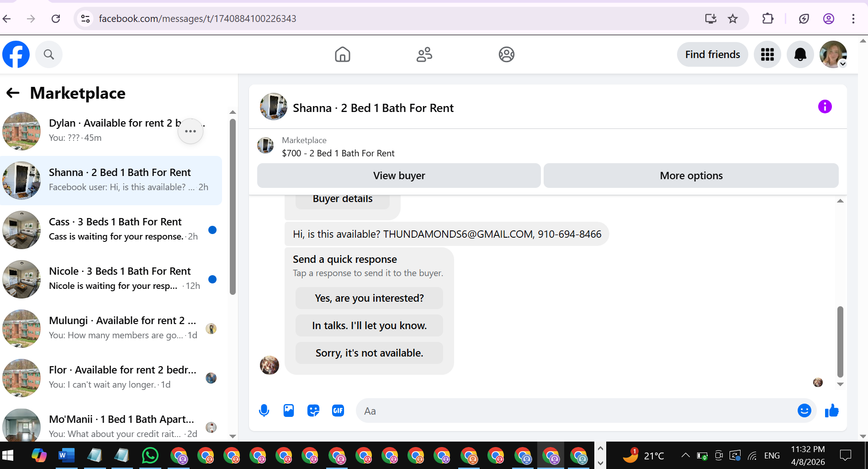Open Mulungi's Available for rent conversation
This screenshot has height=469, width=868.
pyautogui.click(x=111, y=328)
